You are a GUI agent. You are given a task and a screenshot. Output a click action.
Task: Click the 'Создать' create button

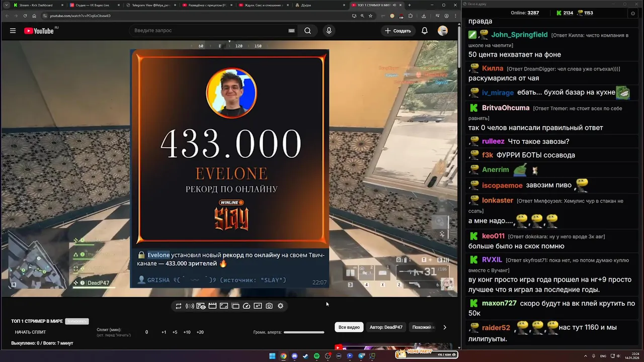(398, 31)
